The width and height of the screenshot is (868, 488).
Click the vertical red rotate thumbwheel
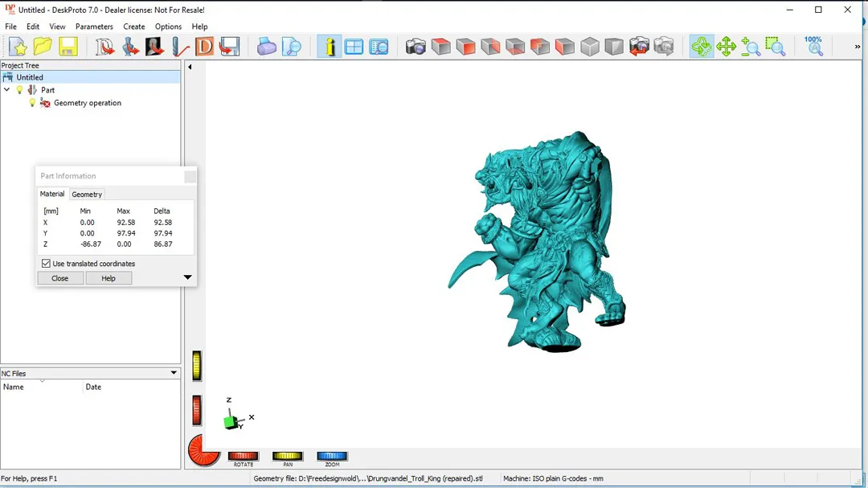point(197,411)
